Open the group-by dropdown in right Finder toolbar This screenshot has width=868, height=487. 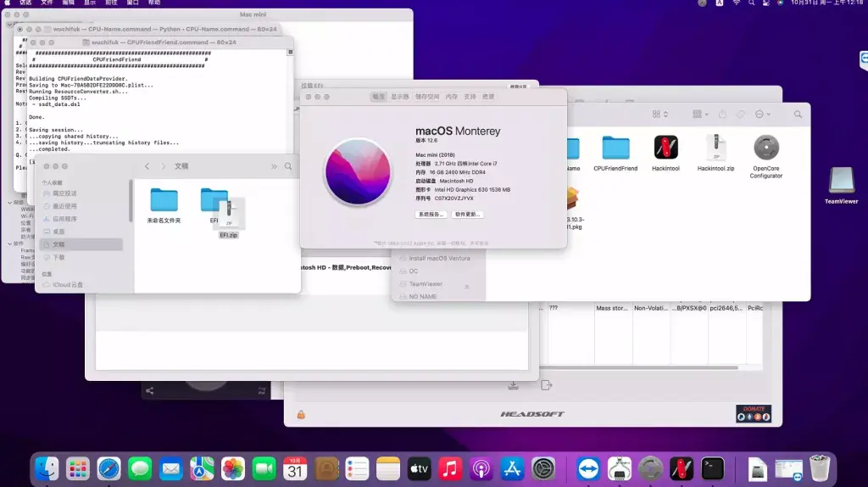click(700, 115)
